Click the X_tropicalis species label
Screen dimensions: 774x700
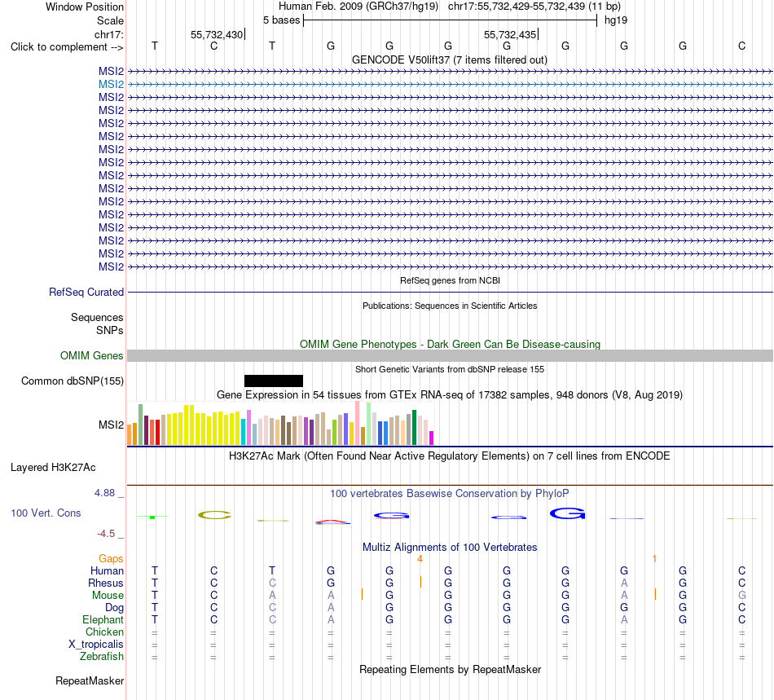[96, 645]
